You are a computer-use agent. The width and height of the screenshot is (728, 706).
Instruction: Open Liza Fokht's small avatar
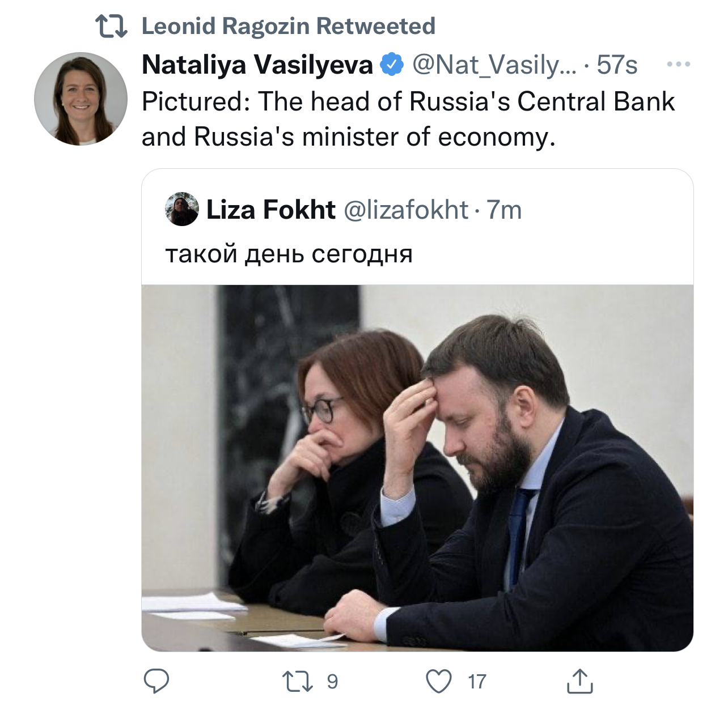[x=182, y=209]
